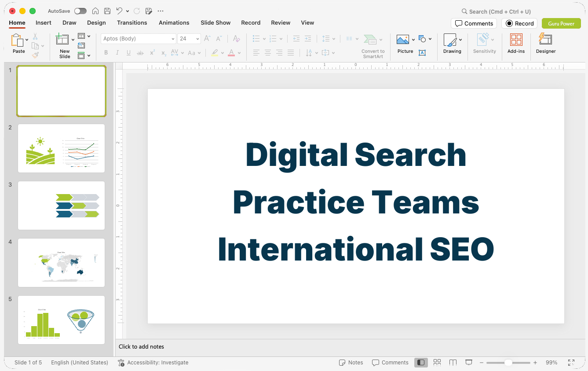
Task: Open the Change Case Aa dropdown
Action: 194,53
